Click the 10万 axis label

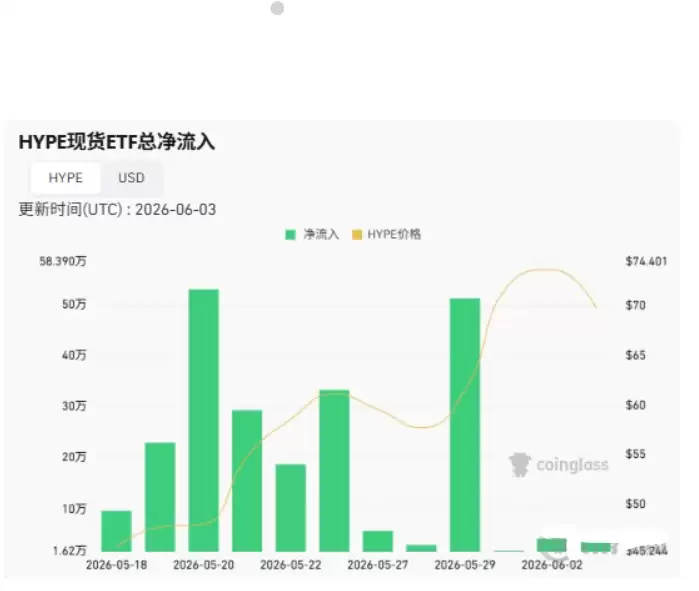pos(74,509)
